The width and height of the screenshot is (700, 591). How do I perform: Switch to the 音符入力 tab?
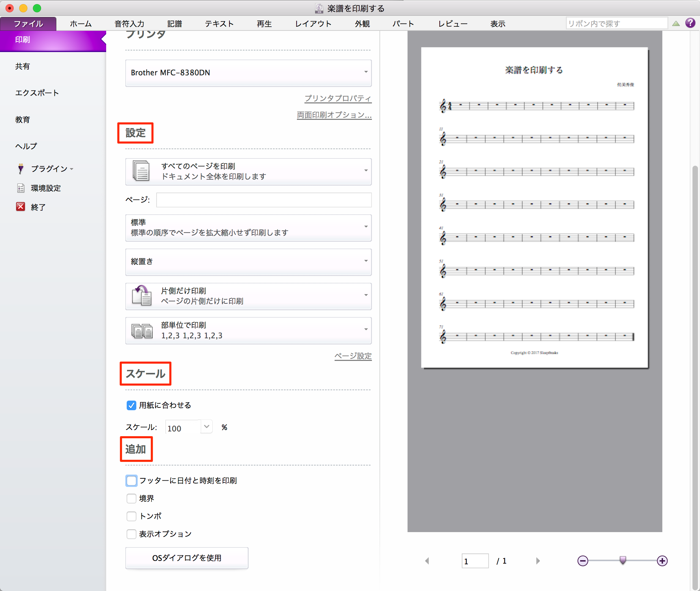[x=129, y=24]
